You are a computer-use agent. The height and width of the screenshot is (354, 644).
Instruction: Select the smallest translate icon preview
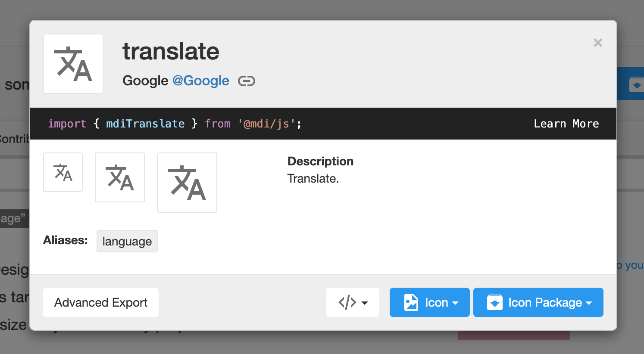tap(63, 172)
